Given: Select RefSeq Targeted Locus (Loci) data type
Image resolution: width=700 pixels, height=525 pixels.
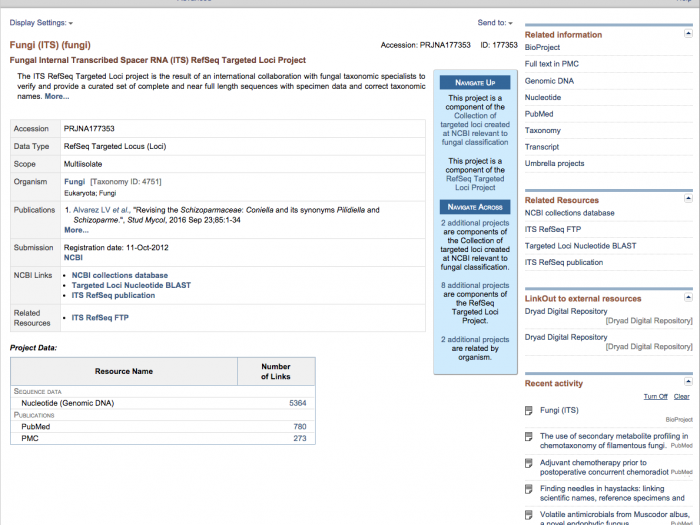Looking at the screenshot, I should coord(115,146).
